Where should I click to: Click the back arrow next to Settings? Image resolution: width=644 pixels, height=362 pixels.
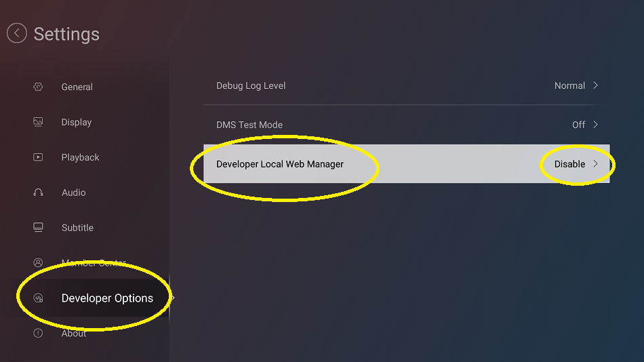[x=17, y=33]
